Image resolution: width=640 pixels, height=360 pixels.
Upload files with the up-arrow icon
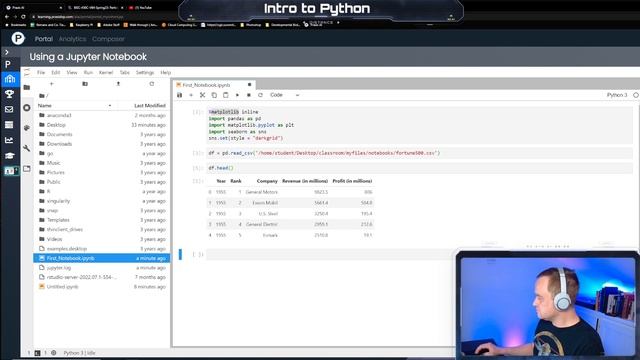pos(118,84)
